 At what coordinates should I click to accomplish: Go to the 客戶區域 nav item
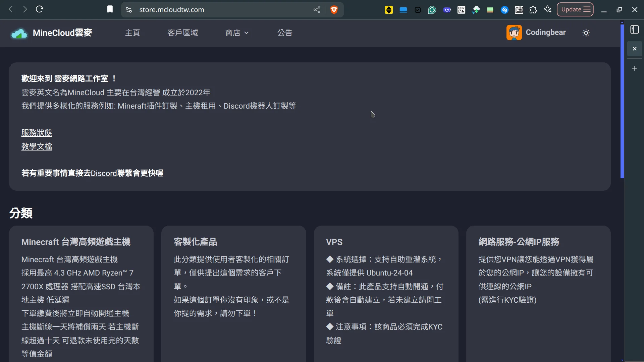click(x=182, y=33)
